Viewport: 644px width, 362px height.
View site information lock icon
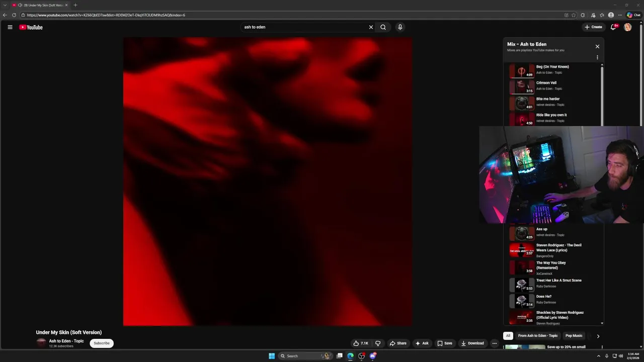pyautogui.click(x=23, y=15)
